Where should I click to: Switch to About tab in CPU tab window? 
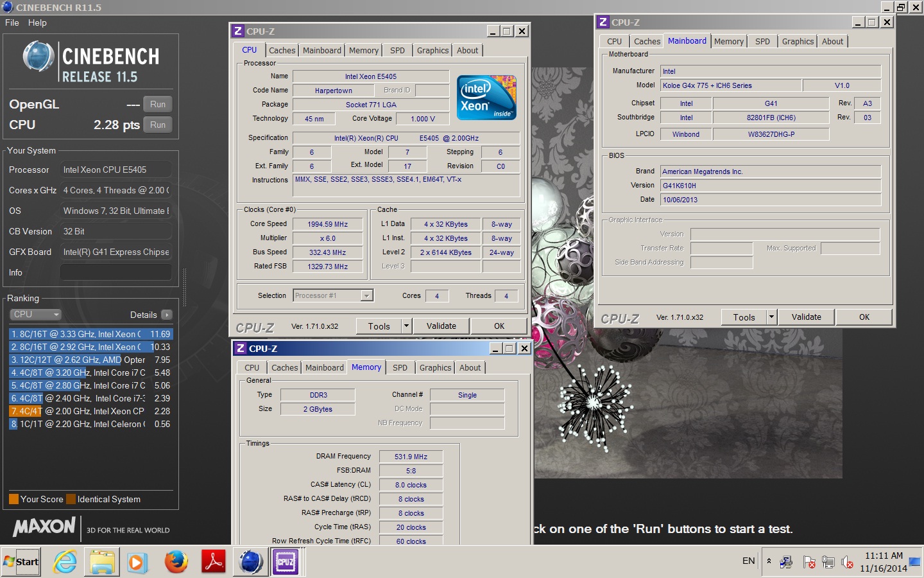(x=467, y=51)
